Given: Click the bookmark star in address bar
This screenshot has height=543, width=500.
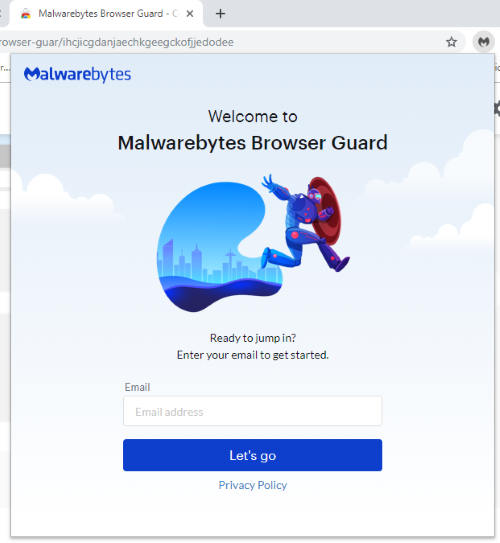Looking at the screenshot, I should pyautogui.click(x=451, y=42).
